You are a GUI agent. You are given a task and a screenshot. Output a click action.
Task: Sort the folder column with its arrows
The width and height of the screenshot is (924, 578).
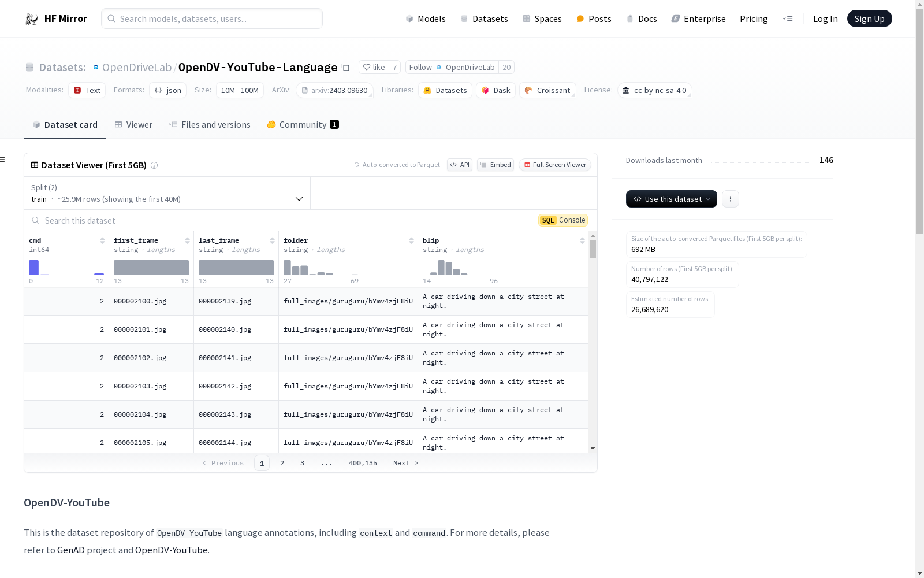coord(411,240)
